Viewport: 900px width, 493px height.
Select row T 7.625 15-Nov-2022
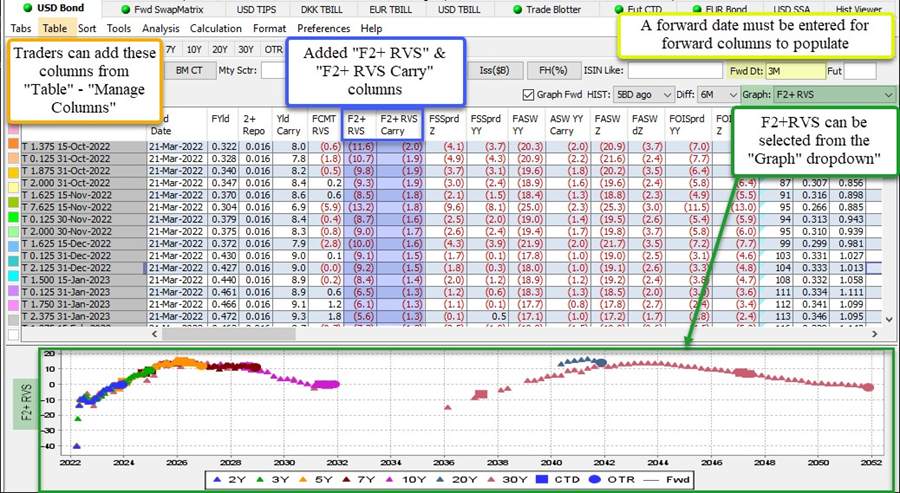tap(83, 207)
